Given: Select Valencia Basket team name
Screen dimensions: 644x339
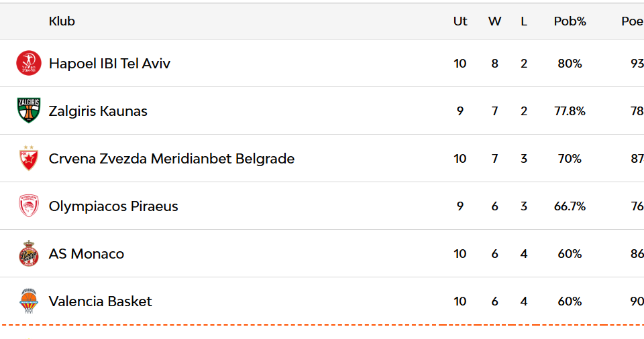Looking at the screenshot, I should click(x=101, y=301).
